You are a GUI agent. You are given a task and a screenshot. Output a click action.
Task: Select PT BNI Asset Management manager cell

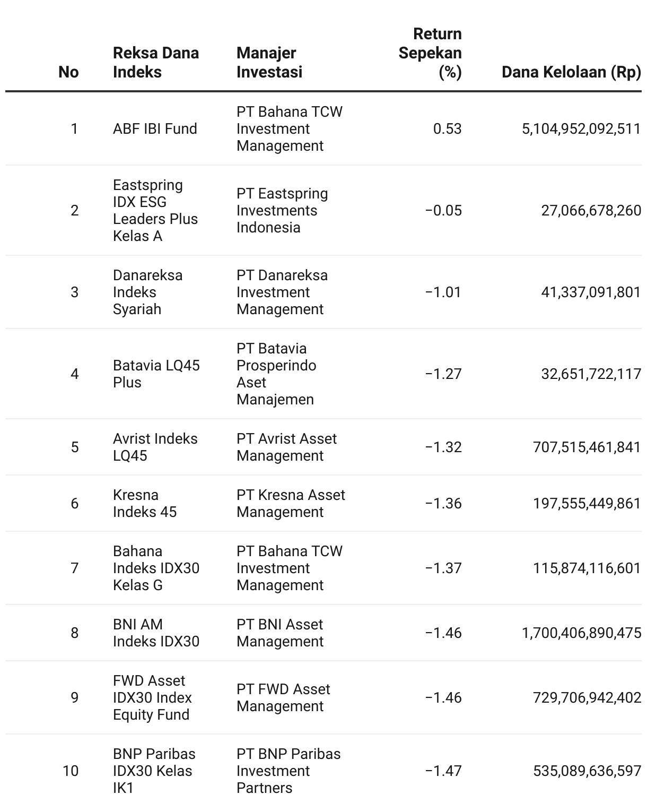[280, 633]
